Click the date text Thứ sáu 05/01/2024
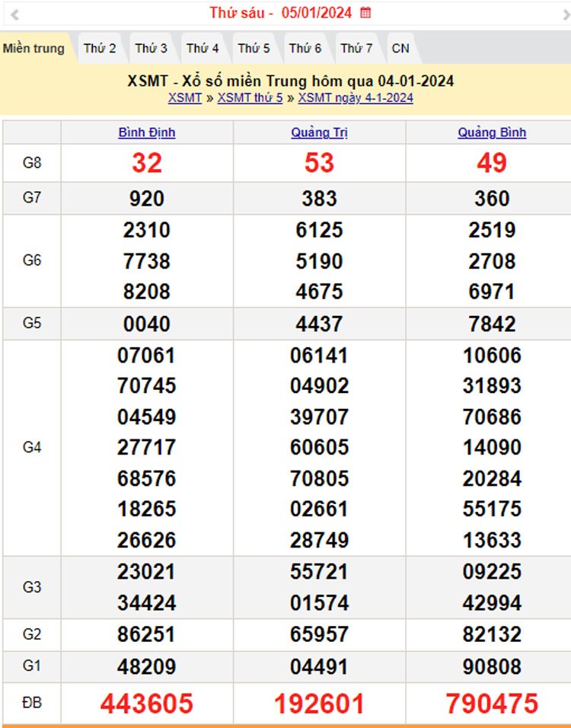 280,12
